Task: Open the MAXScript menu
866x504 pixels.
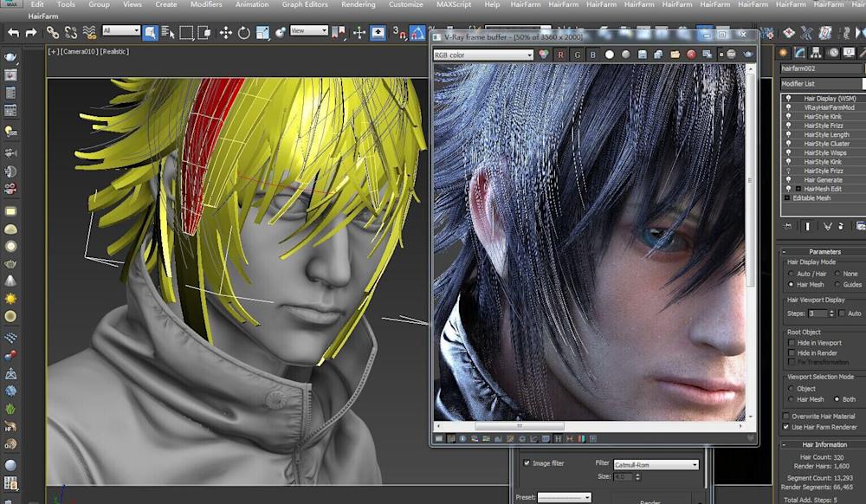Action: pos(454,4)
